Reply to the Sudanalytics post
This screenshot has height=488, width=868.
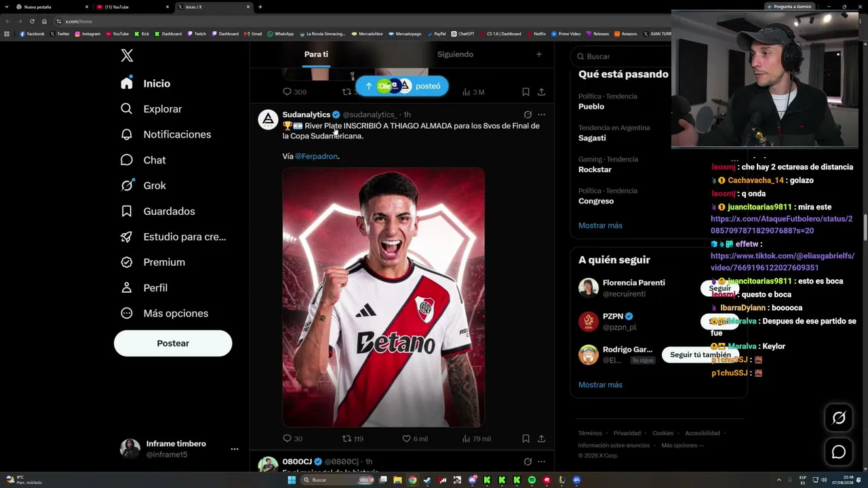click(292, 439)
